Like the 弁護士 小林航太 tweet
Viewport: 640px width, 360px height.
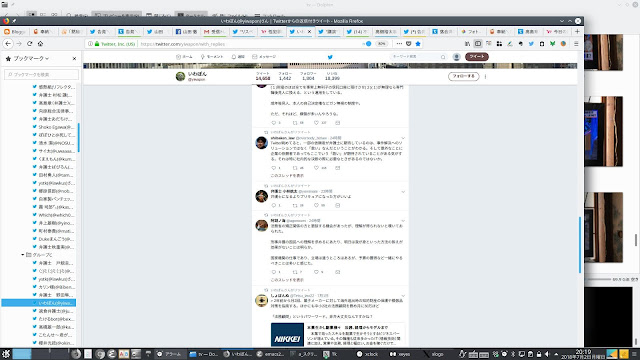(x=316, y=205)
